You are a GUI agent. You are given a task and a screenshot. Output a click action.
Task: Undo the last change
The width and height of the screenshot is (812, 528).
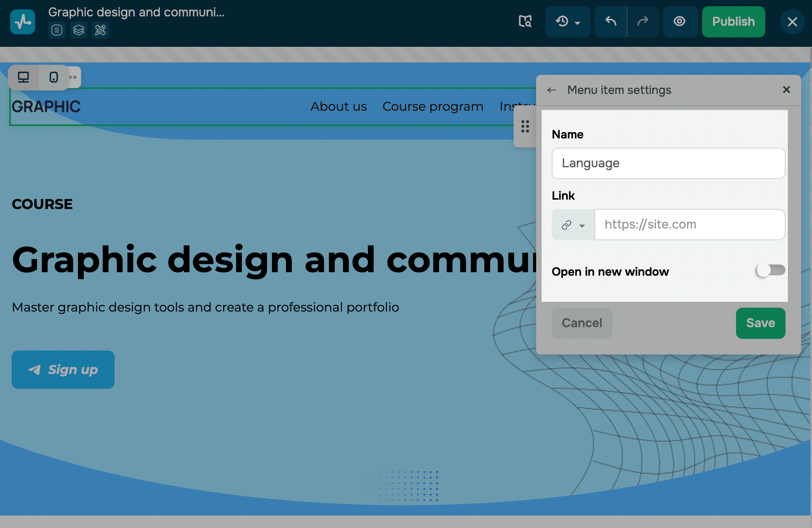click(x=611, y=21)
